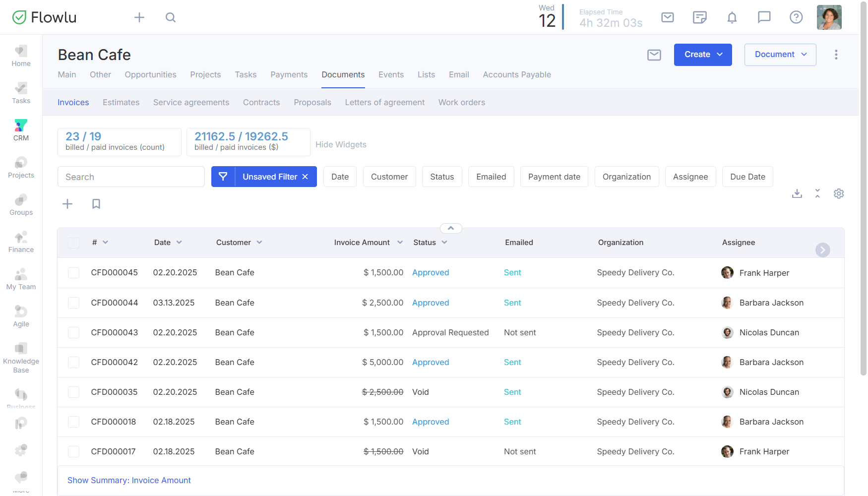868x496 pixels.
Task: Open Groups in sidebar
Action: 21,204
